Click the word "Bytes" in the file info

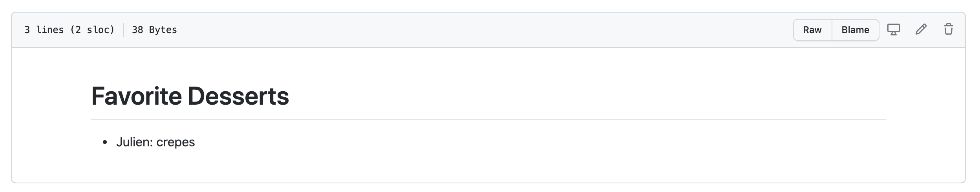point(163,30)
